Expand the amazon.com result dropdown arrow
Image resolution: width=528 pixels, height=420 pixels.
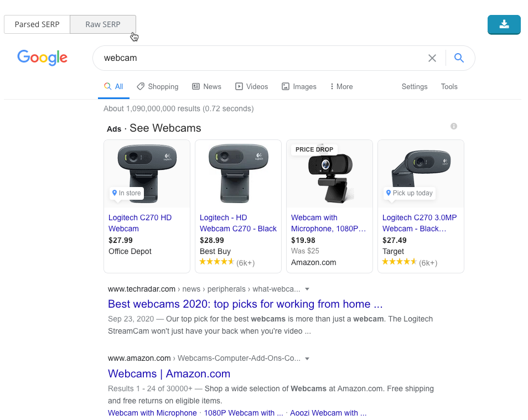tap(307, 359)
